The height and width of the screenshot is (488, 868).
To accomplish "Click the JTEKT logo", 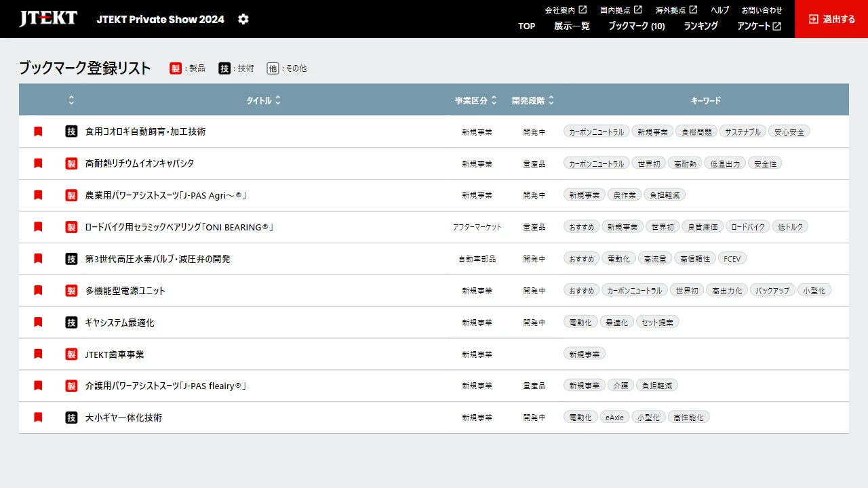I will 48,18.
